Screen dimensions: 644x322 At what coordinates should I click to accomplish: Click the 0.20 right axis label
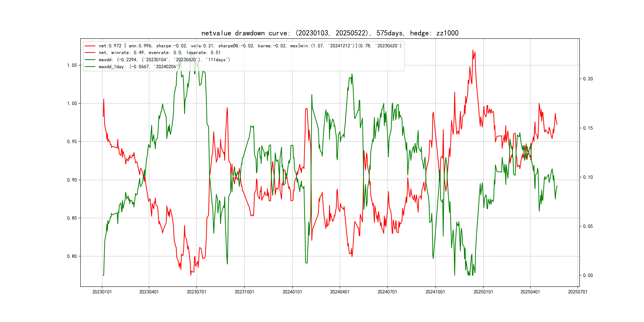coord(588,79)
